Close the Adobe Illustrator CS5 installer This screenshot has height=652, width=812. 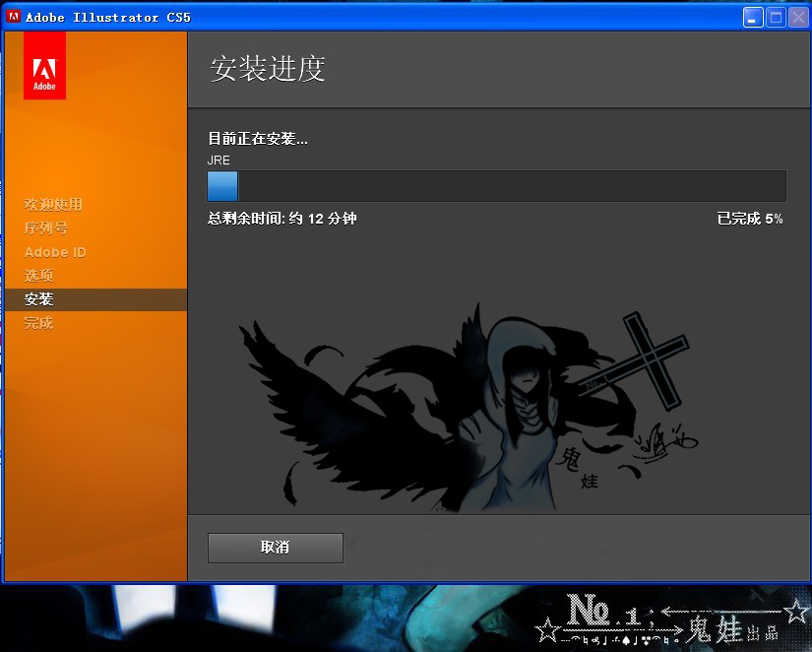798,18
